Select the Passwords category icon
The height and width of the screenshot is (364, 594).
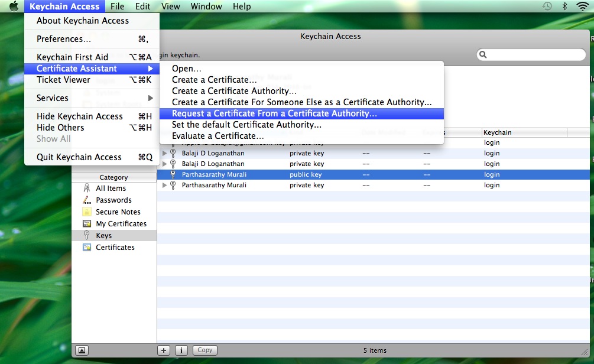(x=87, y=200)
